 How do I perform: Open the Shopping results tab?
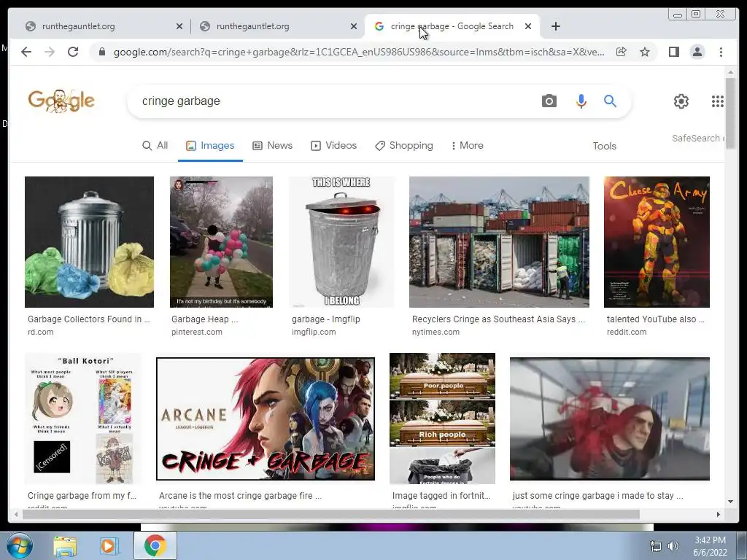point(404,146)
